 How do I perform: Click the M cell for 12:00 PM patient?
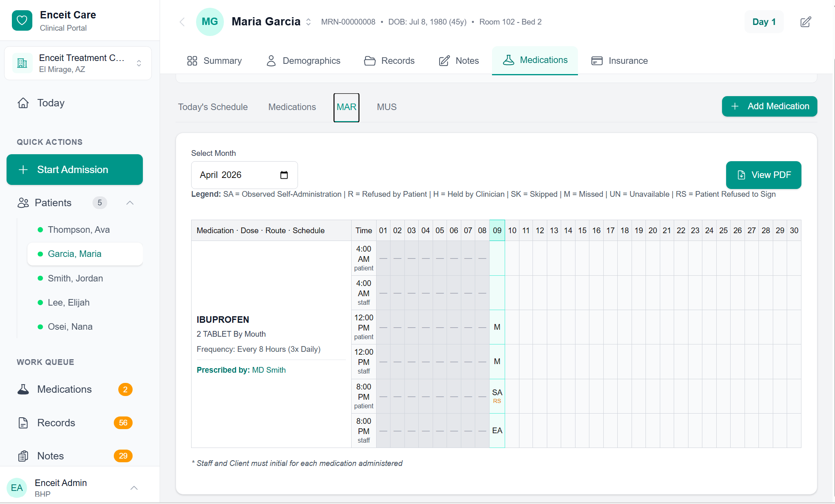coord(497,327)
